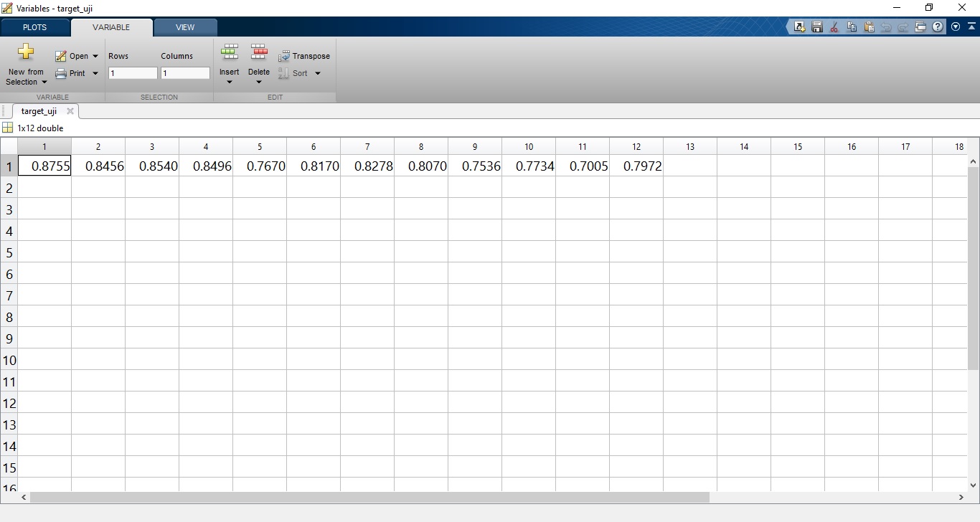The image size is (980, 522).
Task: Close the target_uji variable tab
Action: (x=70, y=111)
